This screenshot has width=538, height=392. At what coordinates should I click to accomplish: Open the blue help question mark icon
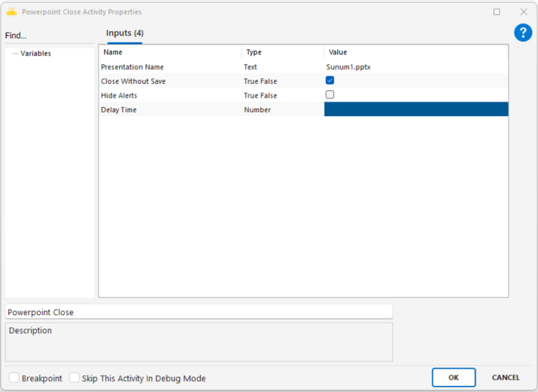(x=523, y=33)
